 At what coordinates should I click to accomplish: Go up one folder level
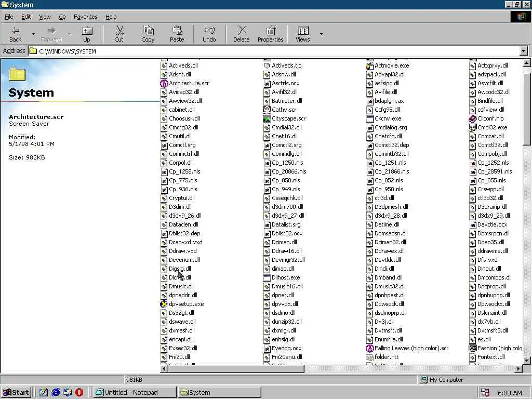87,34
